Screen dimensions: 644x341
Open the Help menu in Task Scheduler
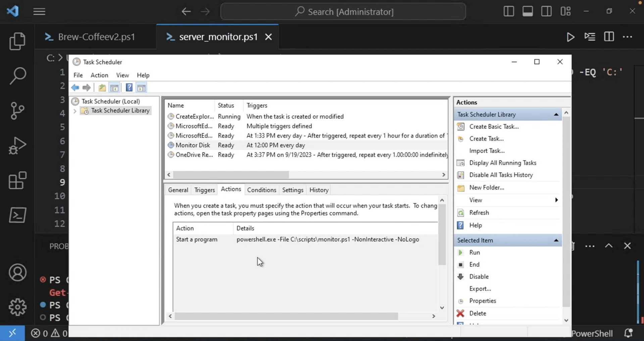tap(143, 75)
